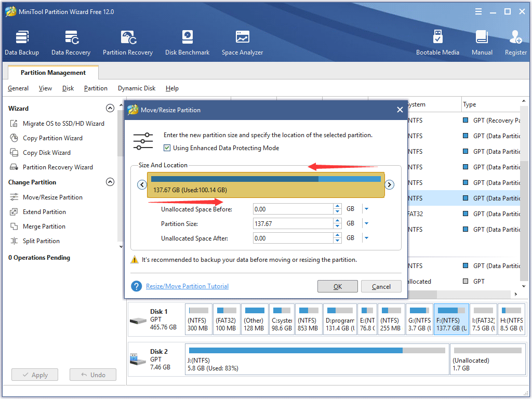This screenshot has height=399, width=532.
Task: Click the Partition Size input field
Action: 293,223
